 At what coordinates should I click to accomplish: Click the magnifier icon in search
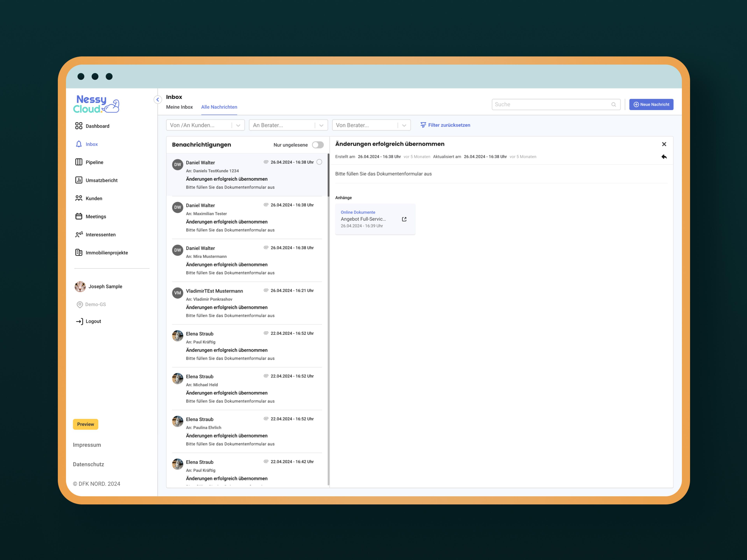[614, 105]
